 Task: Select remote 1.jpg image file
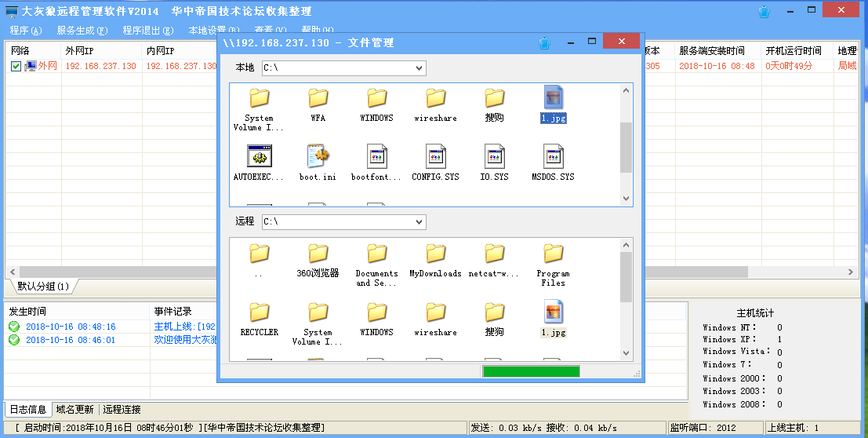tap(553, 319)
